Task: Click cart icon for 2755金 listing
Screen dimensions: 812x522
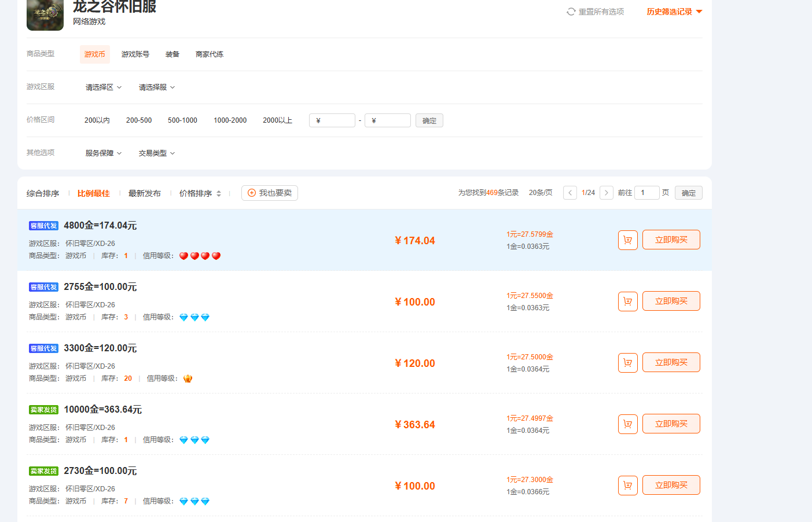Action: coord(627,302)
